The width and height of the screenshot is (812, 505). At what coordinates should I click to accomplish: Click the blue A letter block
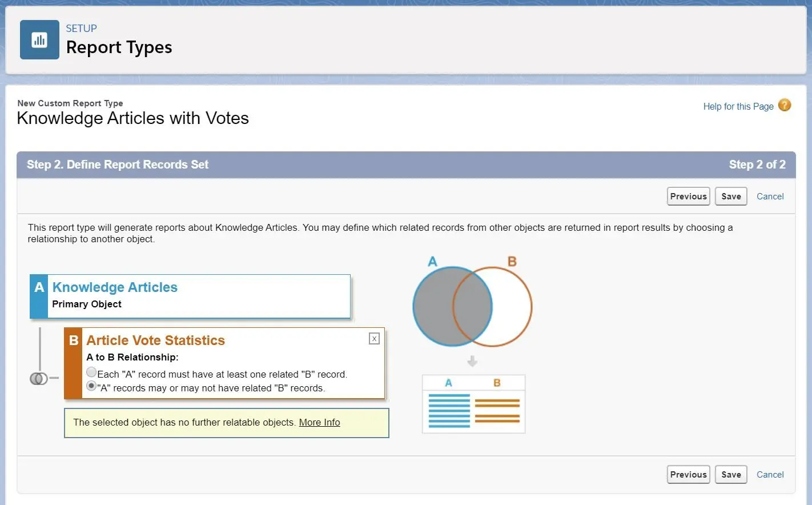pos(39,296)
